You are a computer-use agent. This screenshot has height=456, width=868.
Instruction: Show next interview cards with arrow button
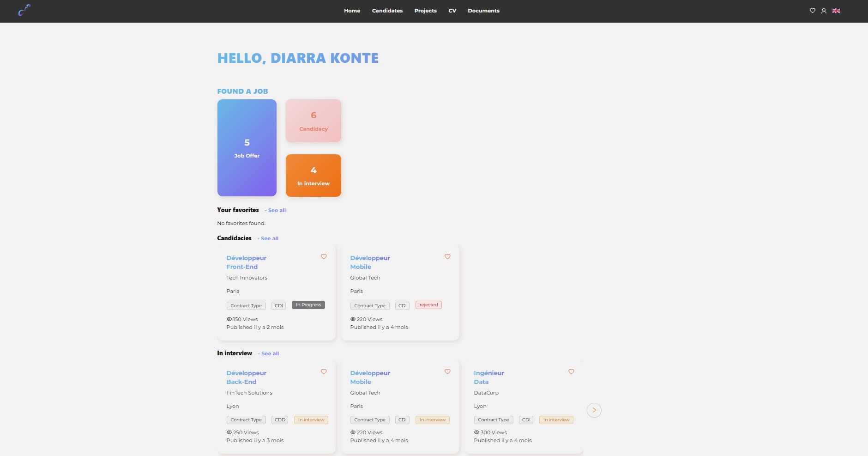[594, 410]
